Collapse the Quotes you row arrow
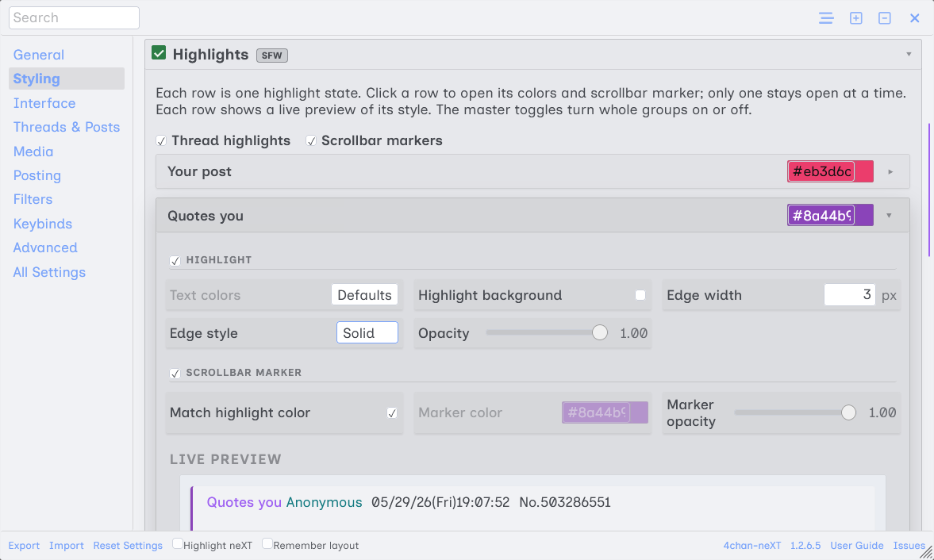 tap(889, 216)
